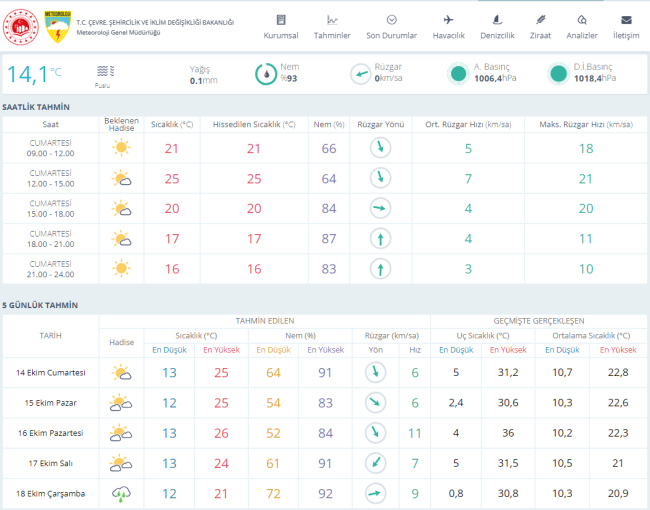Image resolution: width=650 pixels, height=510 pixels.
Task: Click high temperature 26 for 16 Ekim Pazartesi
Action: (x=221, y=433)
